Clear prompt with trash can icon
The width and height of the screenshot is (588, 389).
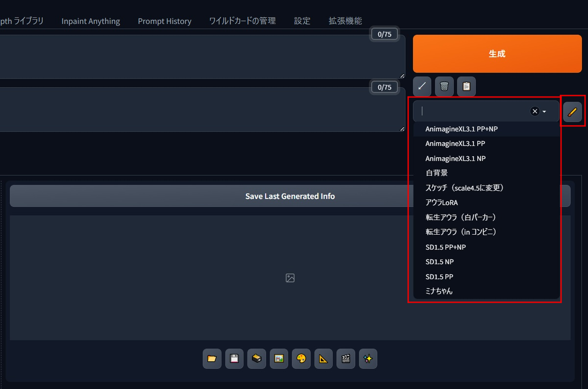(444, 86)
